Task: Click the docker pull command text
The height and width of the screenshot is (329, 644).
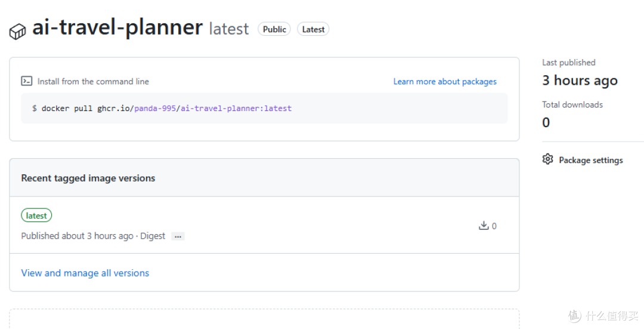Action: tap(162, 108)
